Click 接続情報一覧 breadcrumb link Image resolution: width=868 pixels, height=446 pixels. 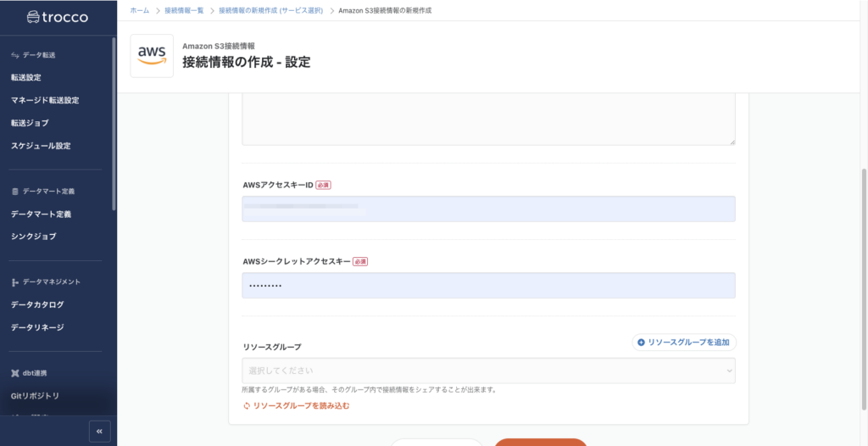click(x=184, y=10)
